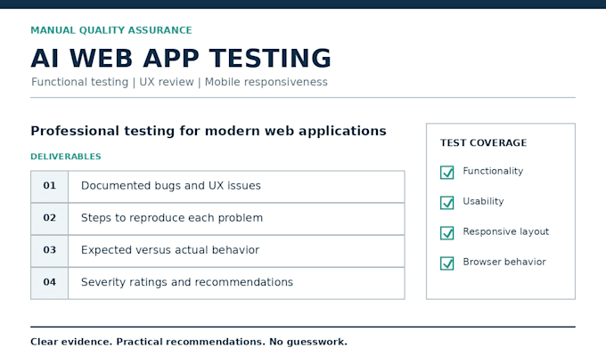Click the AI WEB APP TESTING title
Image resolution: width=606 pixels, height=364 pixels.
coord(181,58)
